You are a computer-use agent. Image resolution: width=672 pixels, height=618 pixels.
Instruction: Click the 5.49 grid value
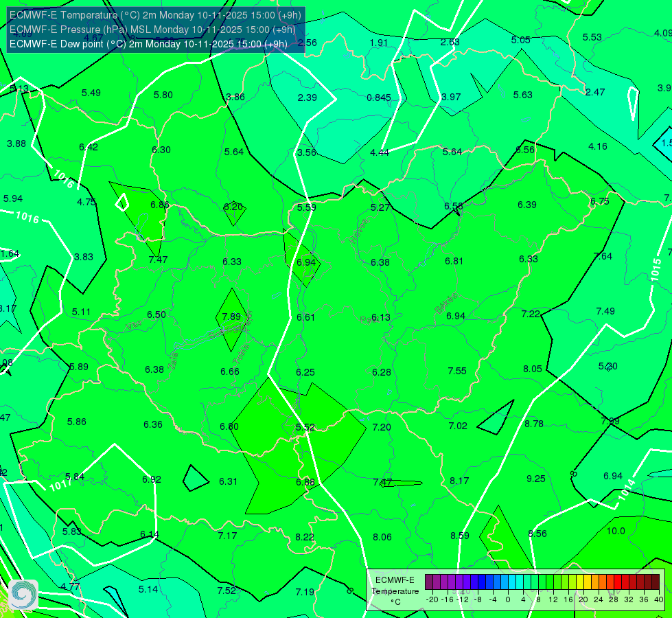[x=91, y=93]
